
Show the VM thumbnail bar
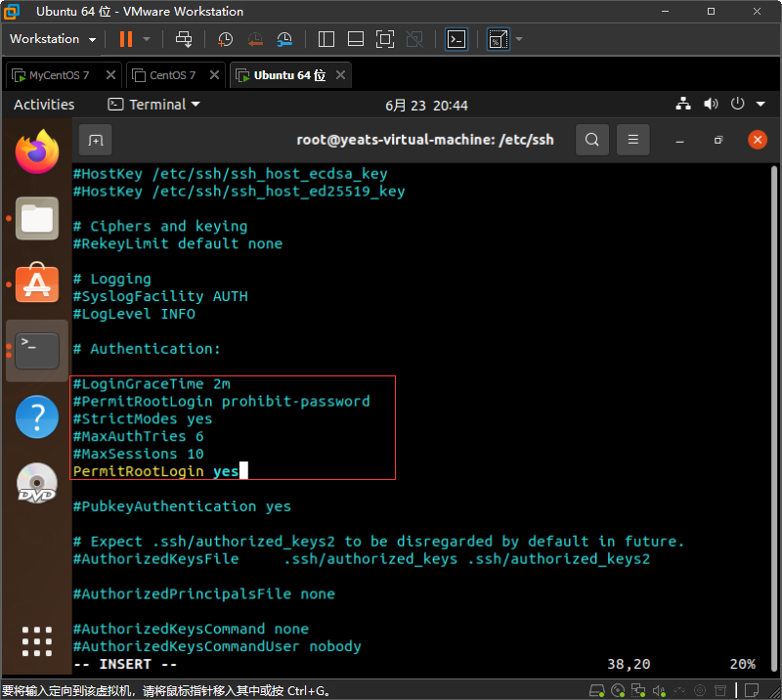tap(355, 39)
